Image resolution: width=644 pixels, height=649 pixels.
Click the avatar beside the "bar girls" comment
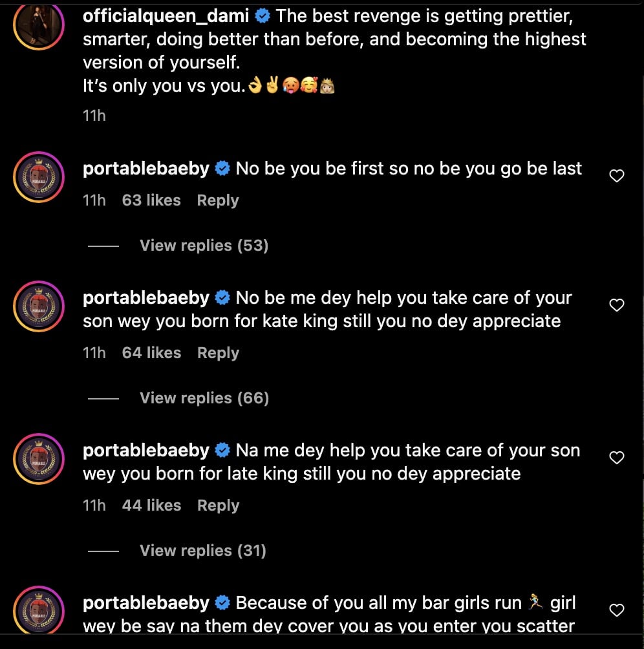coord(38,612)
